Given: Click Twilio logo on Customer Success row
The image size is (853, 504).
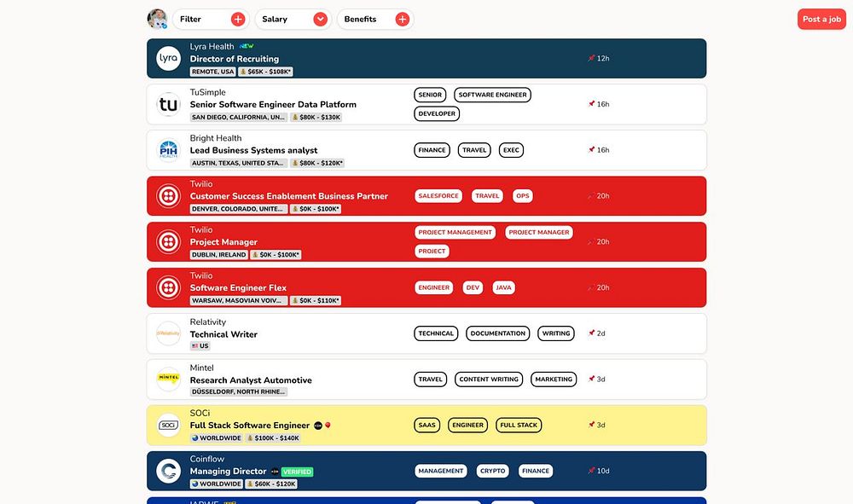Looking at the screenshot, I should (169, 196).
